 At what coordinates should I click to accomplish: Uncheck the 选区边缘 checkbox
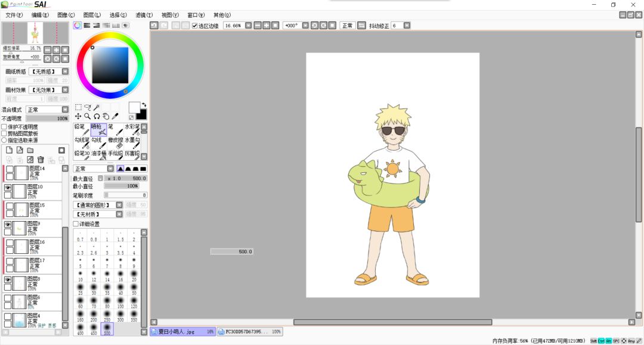point(194,26)
